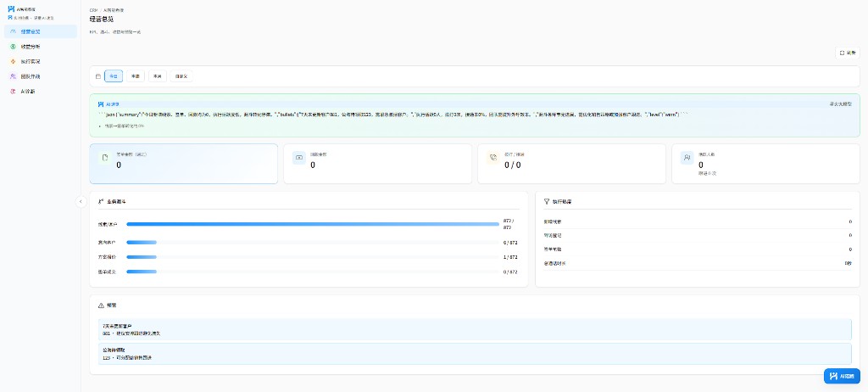868x392 pixels.
Task: Click the refresh button at top right
Action: point(848,53)
